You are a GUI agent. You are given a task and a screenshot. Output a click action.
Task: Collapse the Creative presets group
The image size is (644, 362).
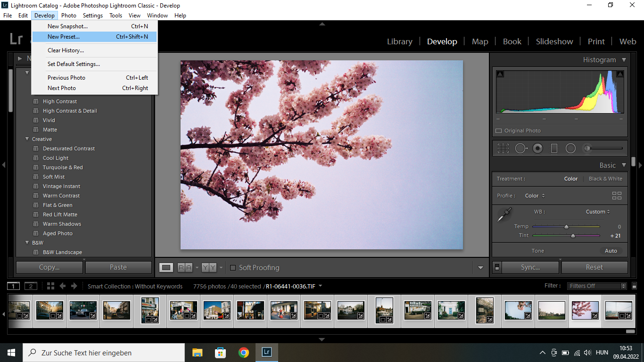point(27,139)
